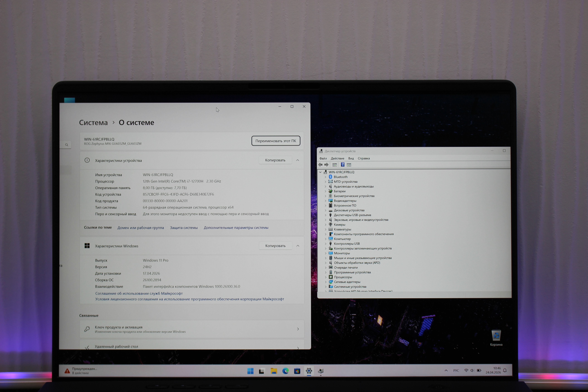This screenshot has width=588, height=392.
Task: Click the notification bell in system tray
Action: point(505,370)
